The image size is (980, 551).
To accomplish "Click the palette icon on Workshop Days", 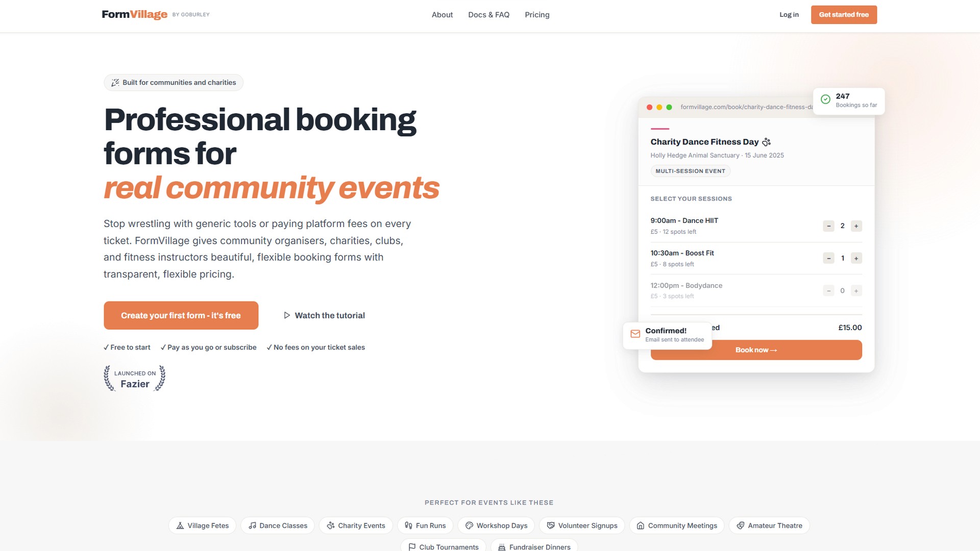I will click(469, 525).
